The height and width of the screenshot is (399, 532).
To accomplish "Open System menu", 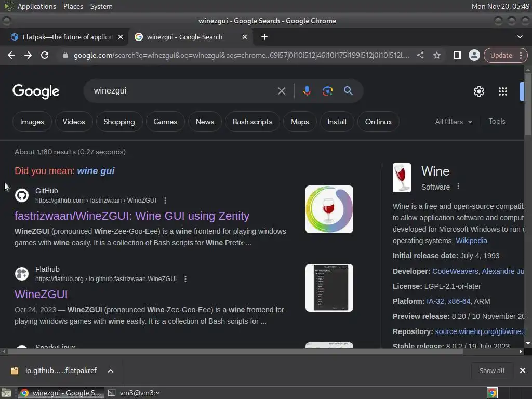I will [101, 6].
